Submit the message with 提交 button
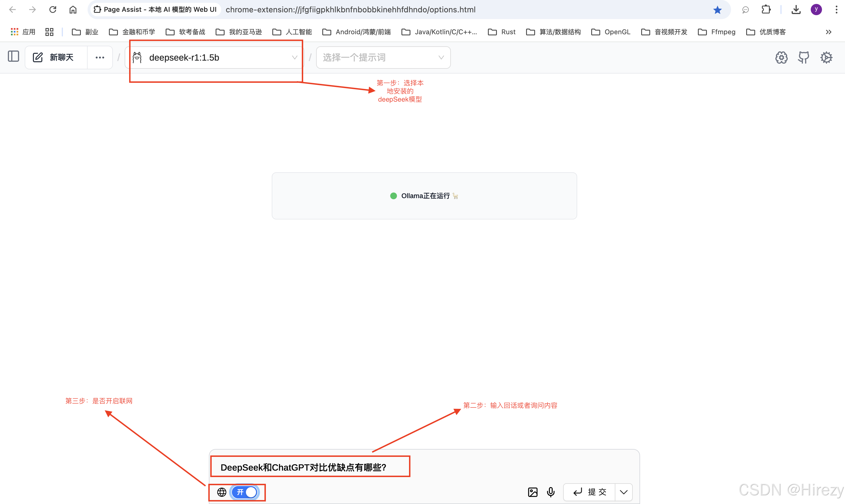The image size is (845, 504). coord(589,492)
